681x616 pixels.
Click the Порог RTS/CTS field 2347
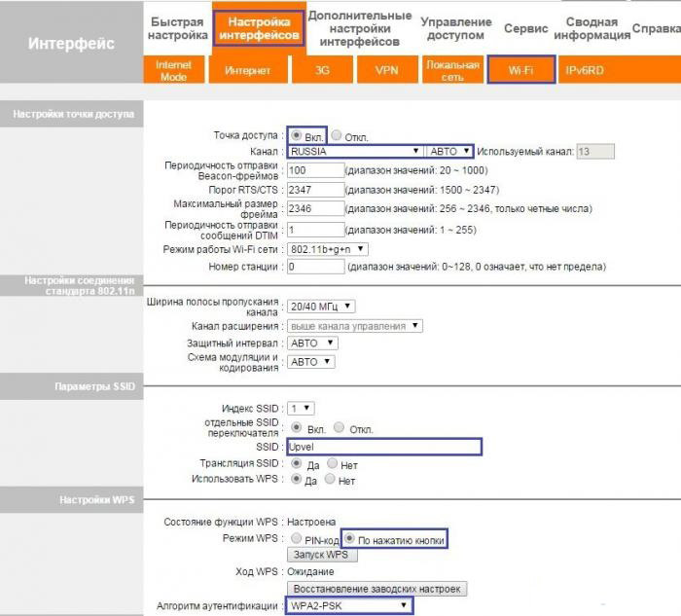pos(316,190)
